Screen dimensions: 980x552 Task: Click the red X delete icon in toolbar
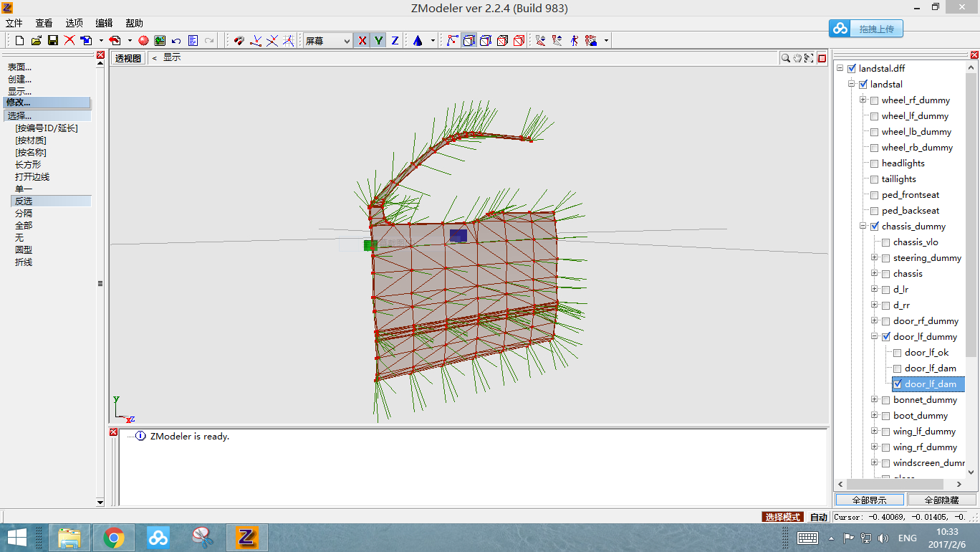(x=69, y=41)
